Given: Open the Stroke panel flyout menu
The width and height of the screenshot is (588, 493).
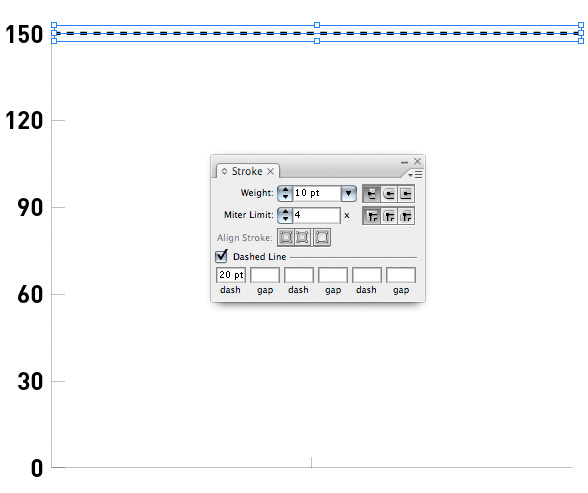Looking at the screenshot, I should (416, 175).
